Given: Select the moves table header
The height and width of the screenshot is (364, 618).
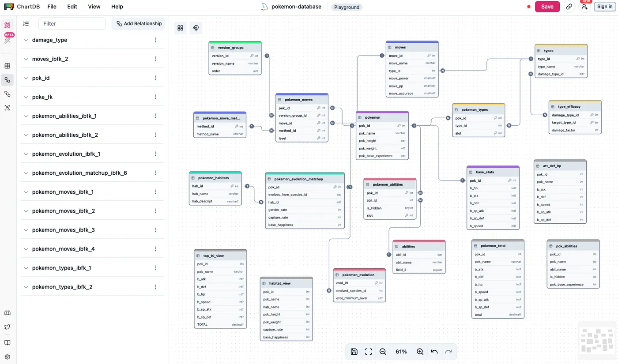Looking at the screenshot, I should click(412, 47).
